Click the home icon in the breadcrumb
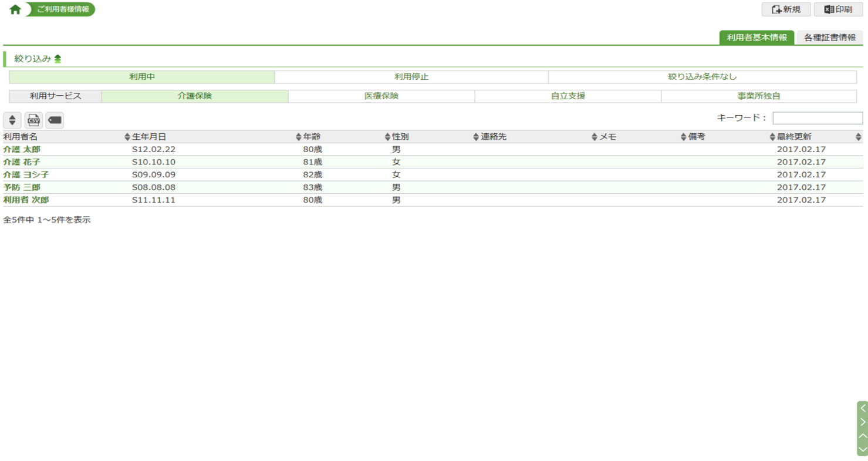This screenshot has height=461, width=868. tap(15, 9)
